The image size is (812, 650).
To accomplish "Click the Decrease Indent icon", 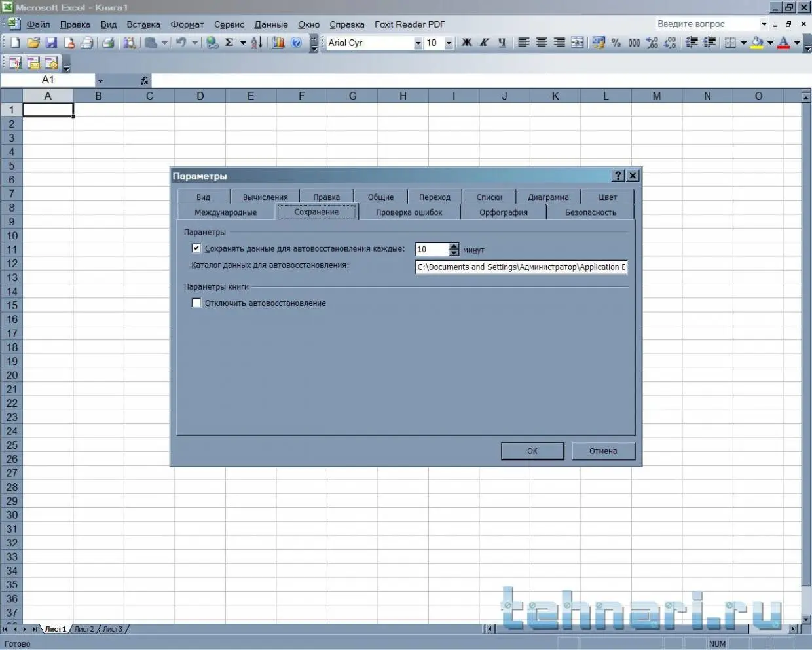I will pyautogui.click(x=692, y=43).
